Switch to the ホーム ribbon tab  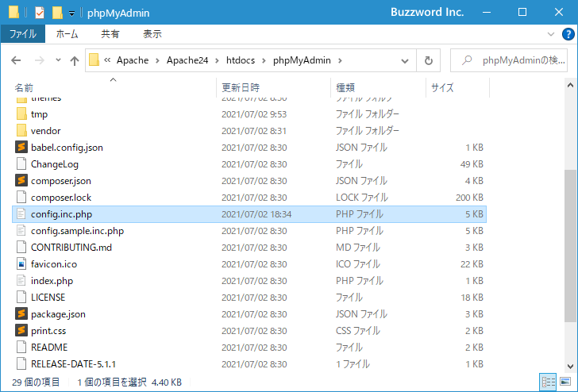(67, 34)
